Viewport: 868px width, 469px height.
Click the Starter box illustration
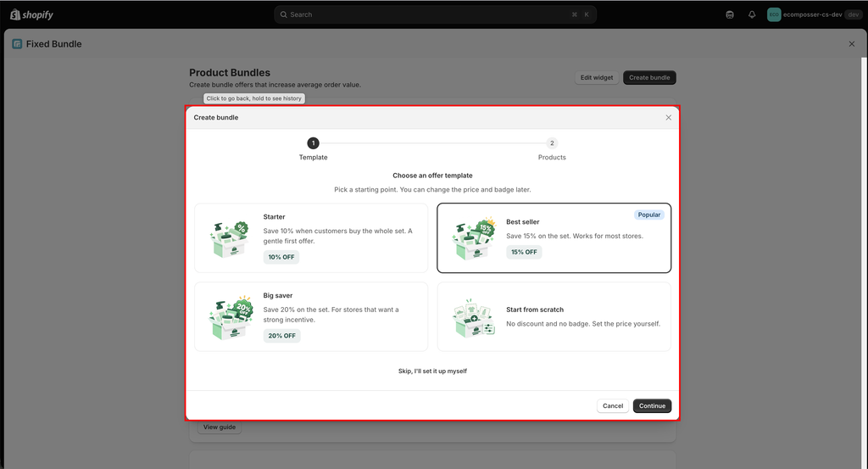tap(229, 238)
